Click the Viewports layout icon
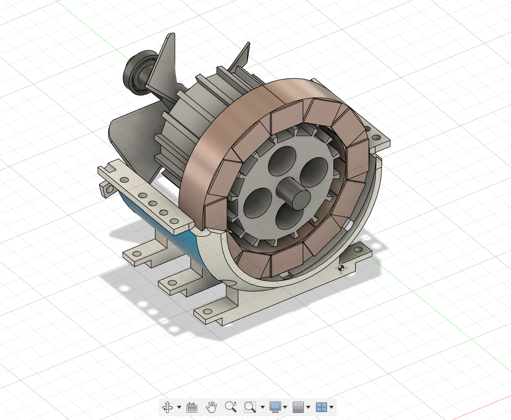 pos(321,407)
